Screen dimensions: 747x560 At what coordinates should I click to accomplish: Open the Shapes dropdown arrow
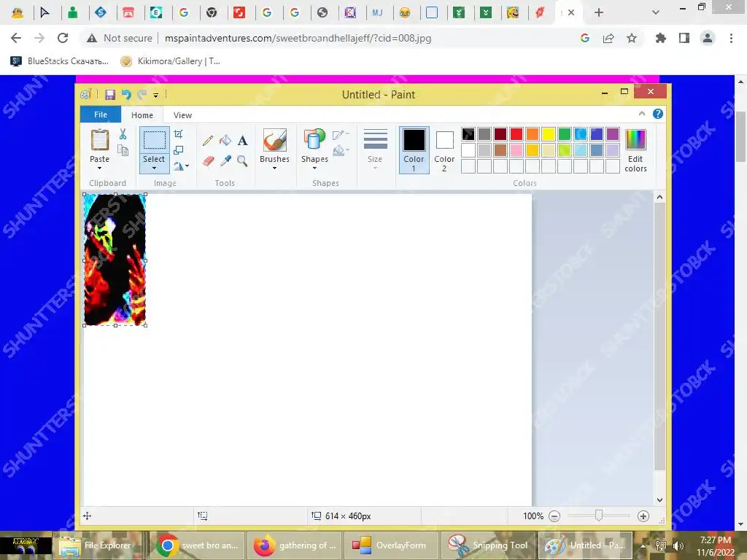[x=314, y=168]
